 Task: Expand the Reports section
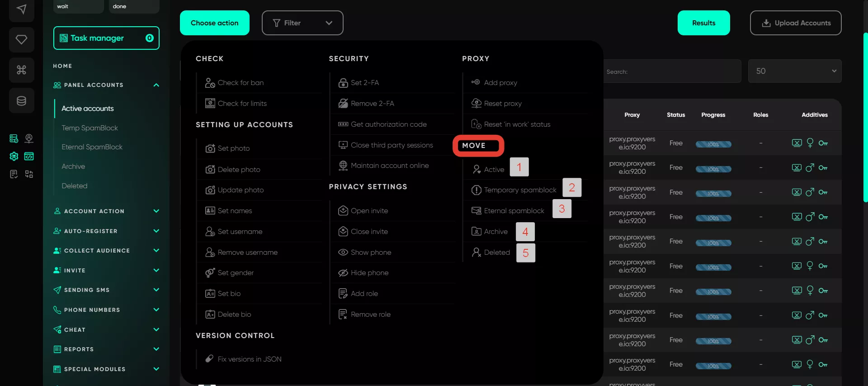tap(156, 349)
